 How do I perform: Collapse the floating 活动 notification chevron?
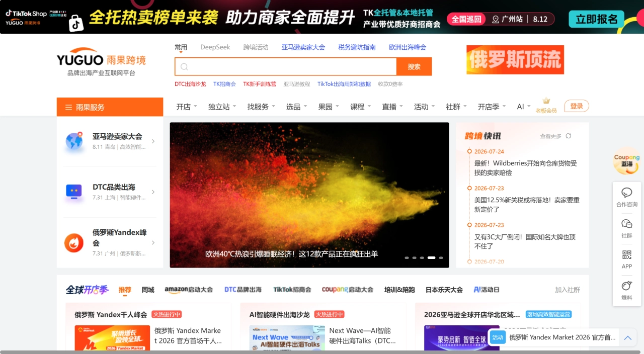pyautogui.click(x=627, y=337)
